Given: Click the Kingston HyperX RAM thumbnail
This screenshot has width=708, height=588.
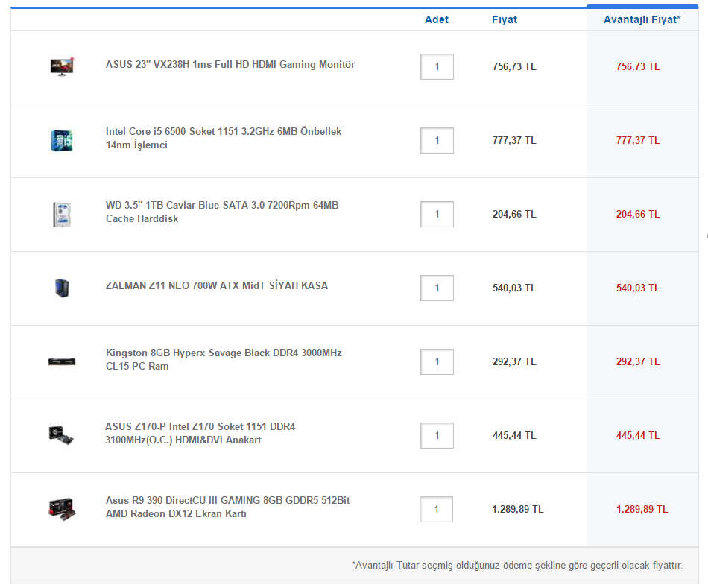Looking at the screenshot, I should (x=62, y=361).
